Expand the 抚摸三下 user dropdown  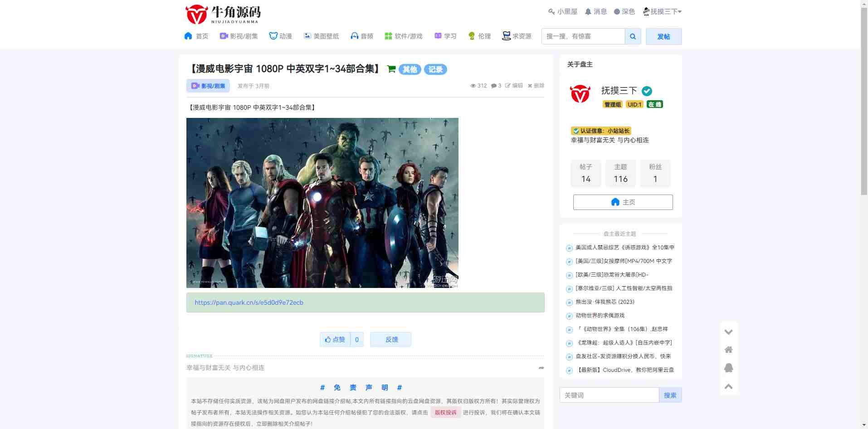pyautogui.click(x=662, y=12)
